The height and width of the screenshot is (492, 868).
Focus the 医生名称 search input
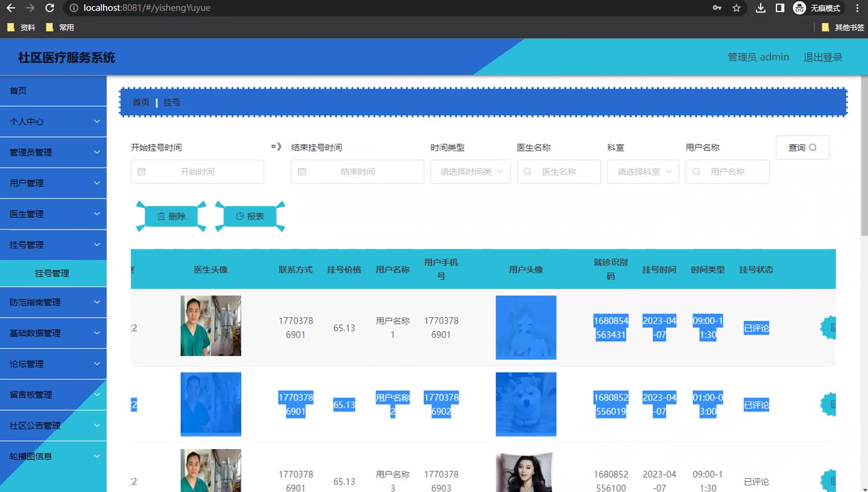559,172
